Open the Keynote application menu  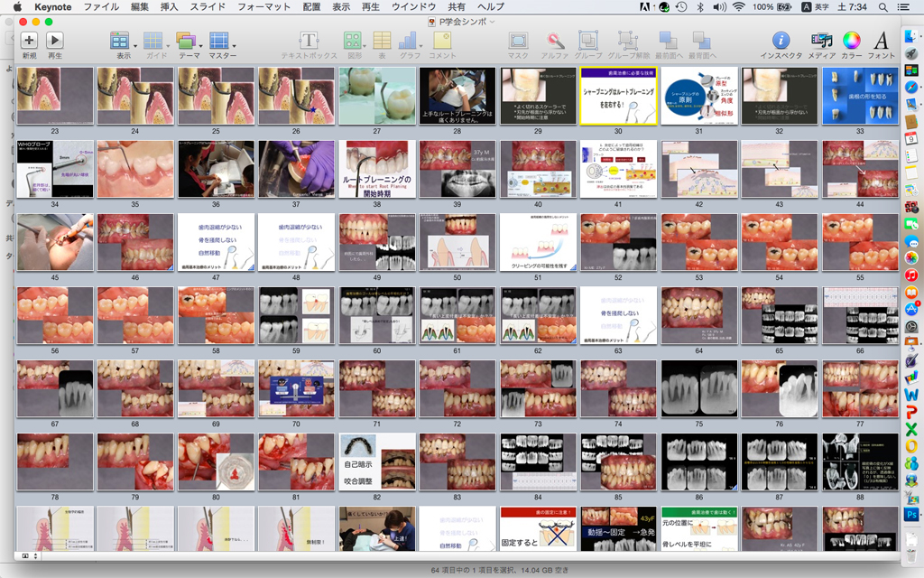[53, 7]
